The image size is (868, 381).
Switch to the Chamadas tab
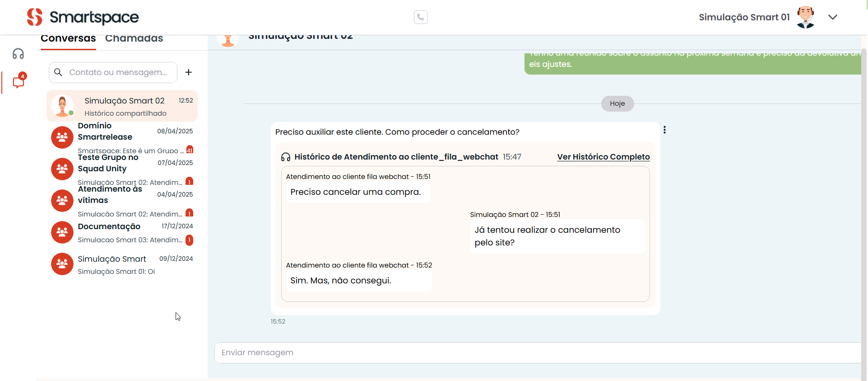[x=134, y=39]
